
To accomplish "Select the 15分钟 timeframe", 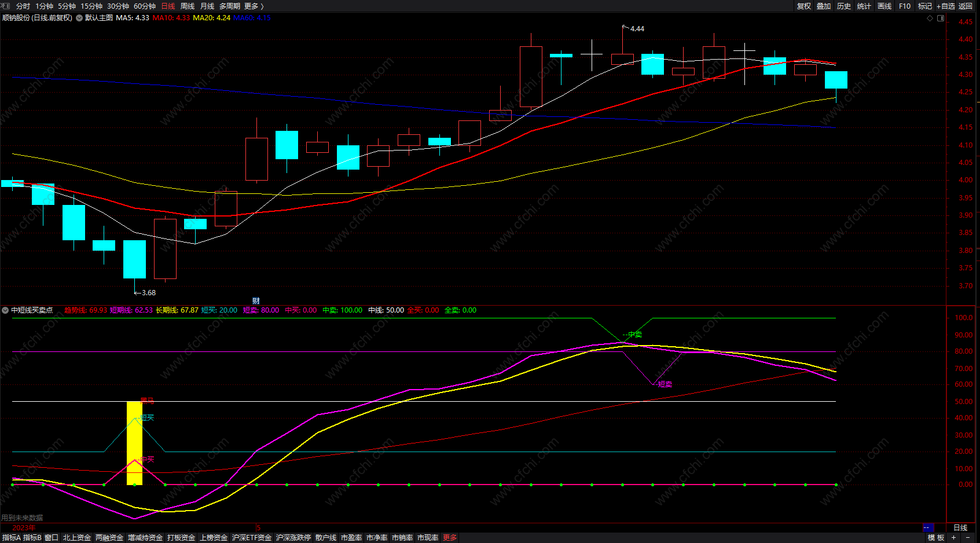I will tap(91, 6).
